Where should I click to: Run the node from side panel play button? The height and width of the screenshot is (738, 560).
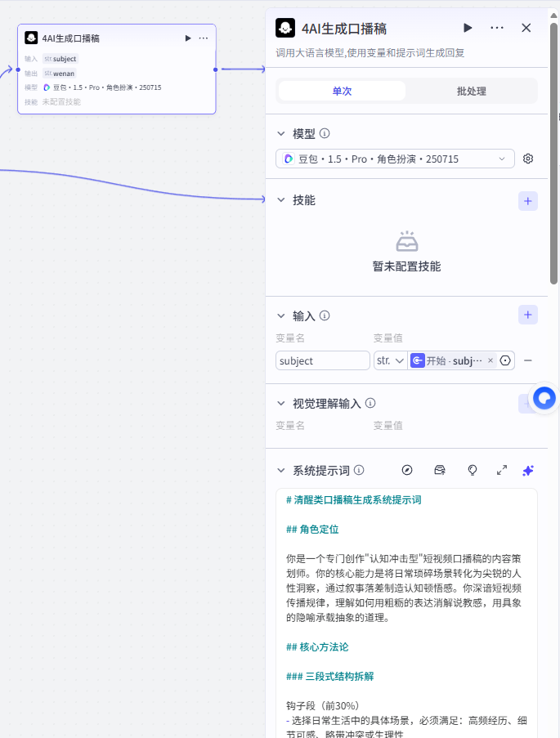point(468,28)
